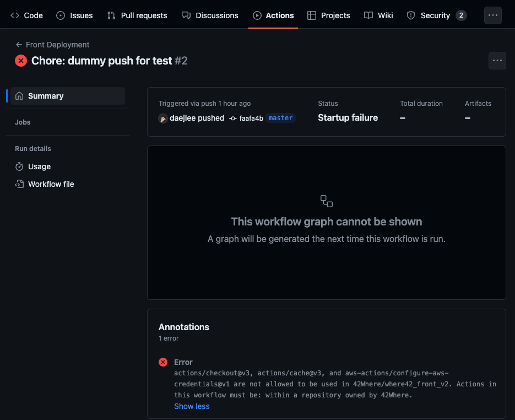Open the master branch label
Viewport: 515px width, 420px height.
pos(280,118)
